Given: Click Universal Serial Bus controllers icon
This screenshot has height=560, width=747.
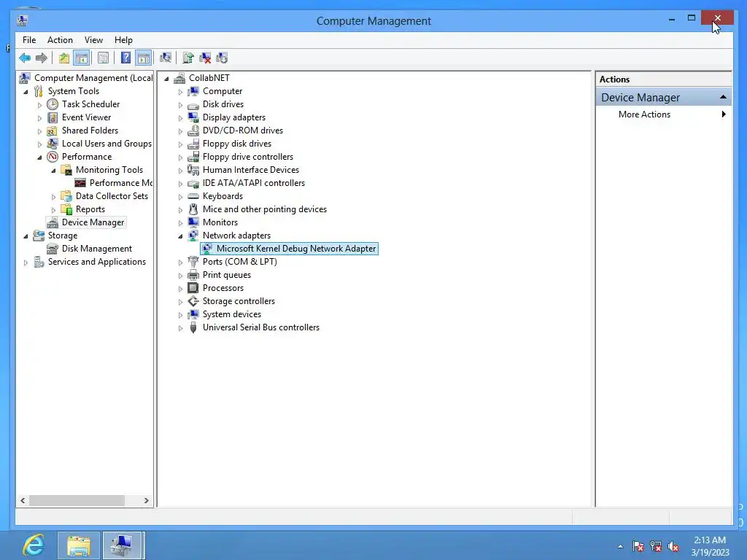Looking at the screenshot, I should pyautogui.click(x=193, y=327).
